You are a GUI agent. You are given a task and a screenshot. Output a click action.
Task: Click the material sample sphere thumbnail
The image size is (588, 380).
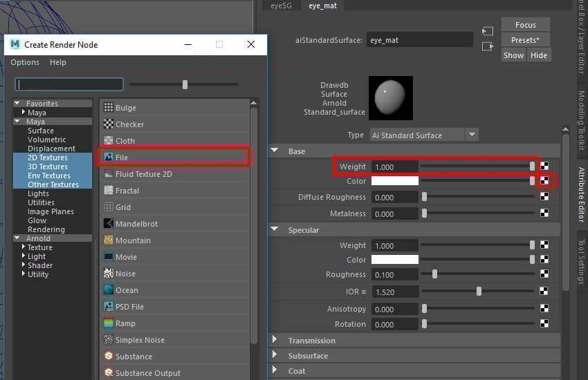coord(391,98)
